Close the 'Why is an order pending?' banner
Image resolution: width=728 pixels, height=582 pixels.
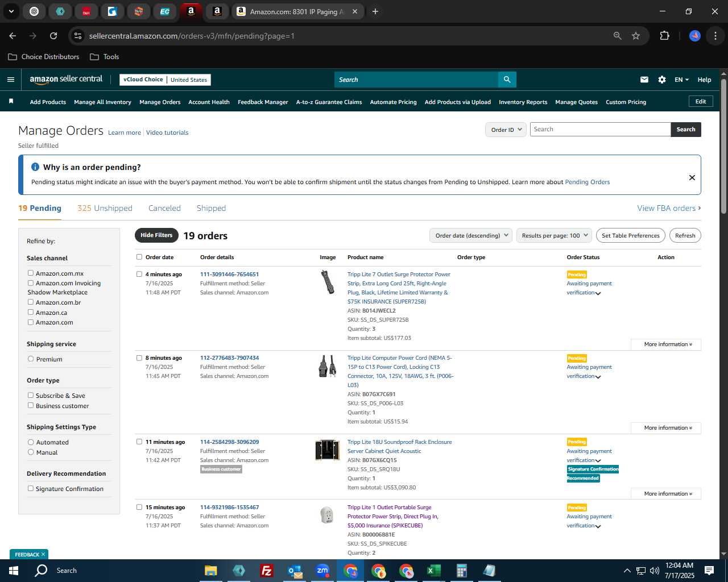click(x=692, y=177)
